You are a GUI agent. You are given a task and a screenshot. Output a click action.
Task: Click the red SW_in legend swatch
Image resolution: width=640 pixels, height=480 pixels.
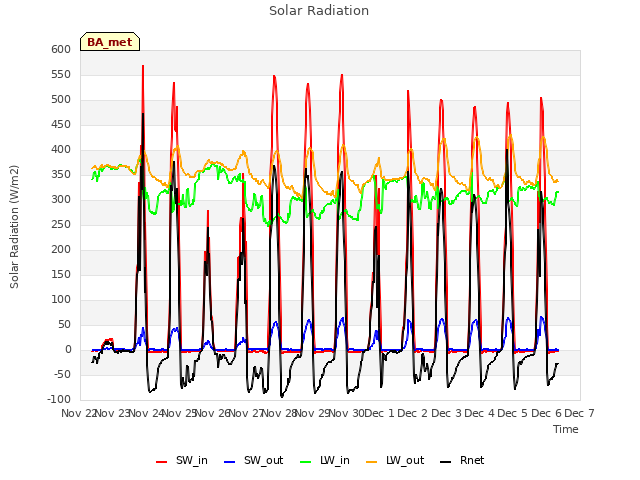(162, 462)
